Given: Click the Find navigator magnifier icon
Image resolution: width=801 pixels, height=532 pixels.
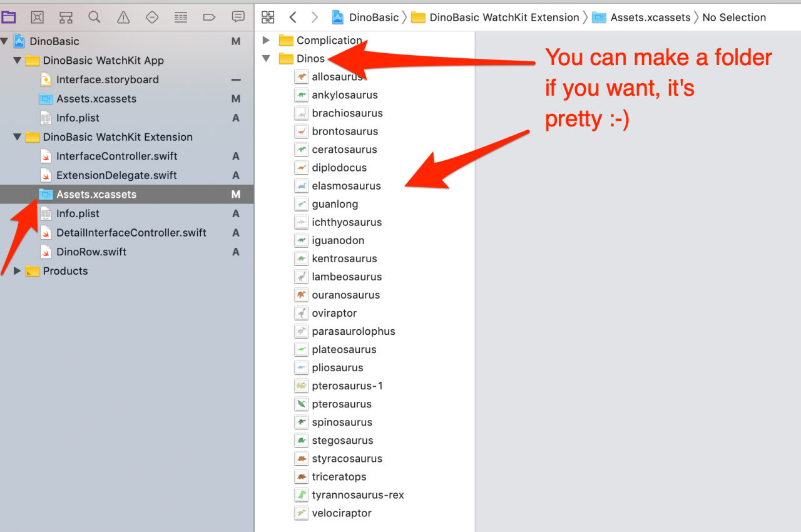Looking at the screenshot, I should click(x=94, y=17).
